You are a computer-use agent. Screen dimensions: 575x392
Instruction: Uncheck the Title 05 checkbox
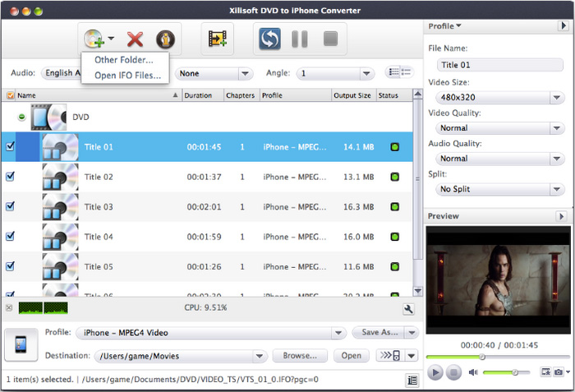(10, 266)
